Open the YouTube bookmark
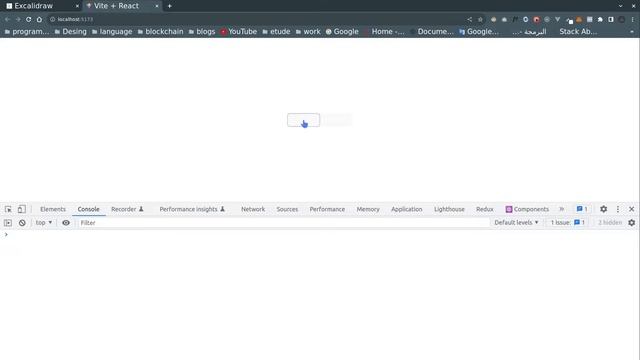 click(238, 31)
